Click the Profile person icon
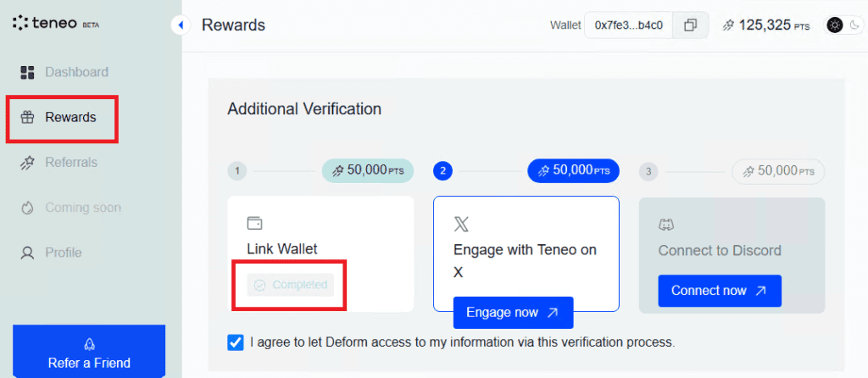This screenshot has height=378, width=868. 27,253
